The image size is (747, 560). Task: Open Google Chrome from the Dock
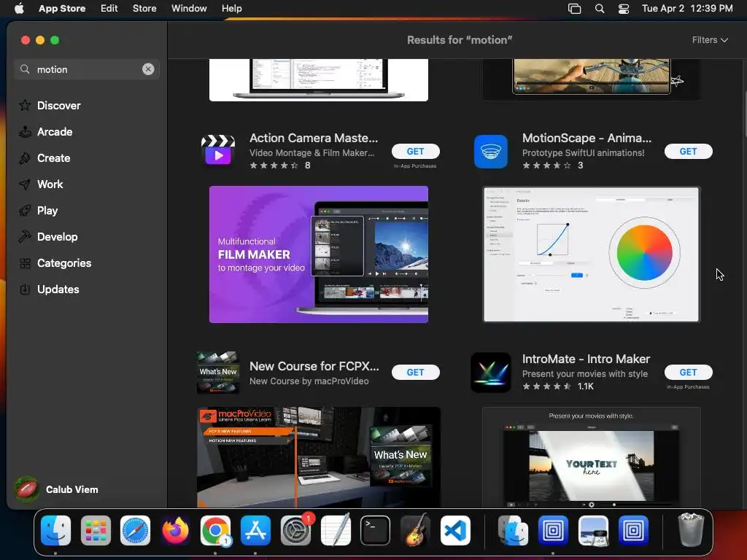click(215, 530)
